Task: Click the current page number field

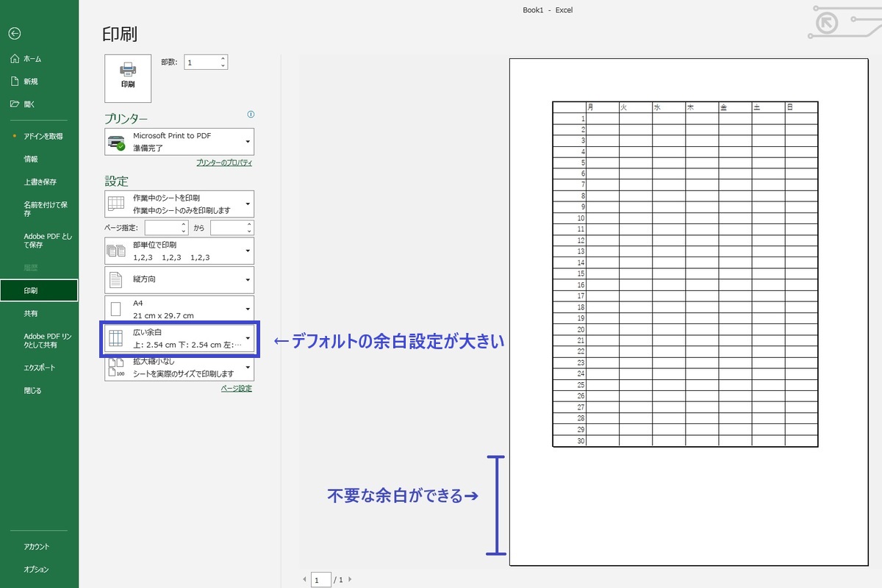Action: (x=320, y=580)
